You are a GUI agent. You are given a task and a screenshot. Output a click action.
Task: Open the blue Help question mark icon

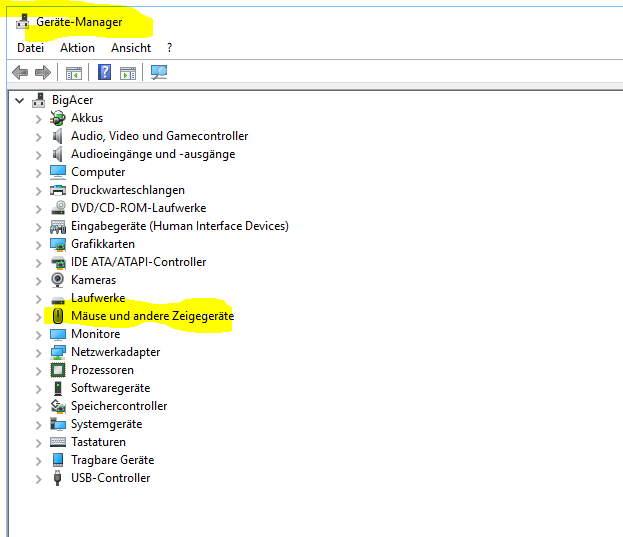tap(104, 72)
